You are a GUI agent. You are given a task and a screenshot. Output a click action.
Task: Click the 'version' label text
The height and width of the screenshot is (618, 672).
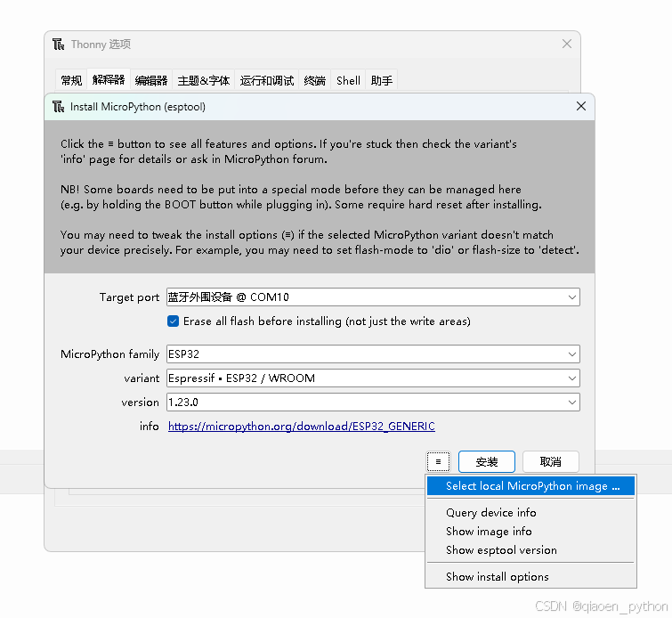pos(140,403)
